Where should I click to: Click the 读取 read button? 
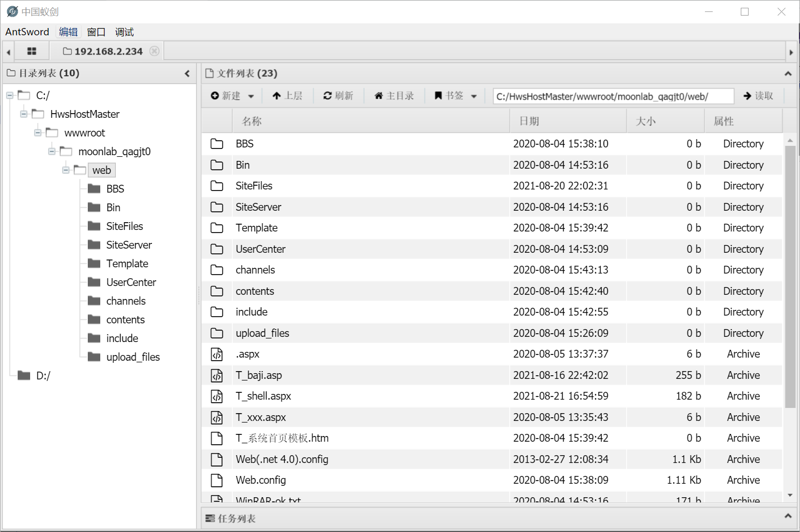coord(758,96)
